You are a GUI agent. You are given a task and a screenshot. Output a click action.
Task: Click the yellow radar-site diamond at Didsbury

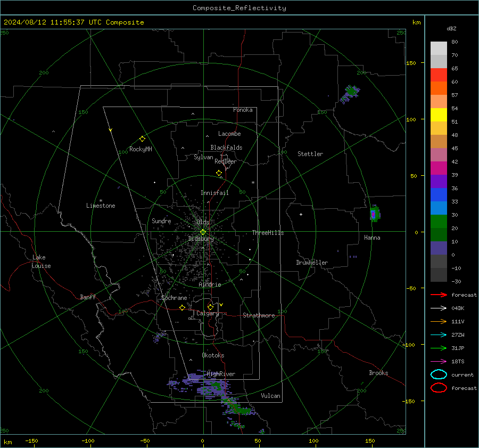click(203, 232)
